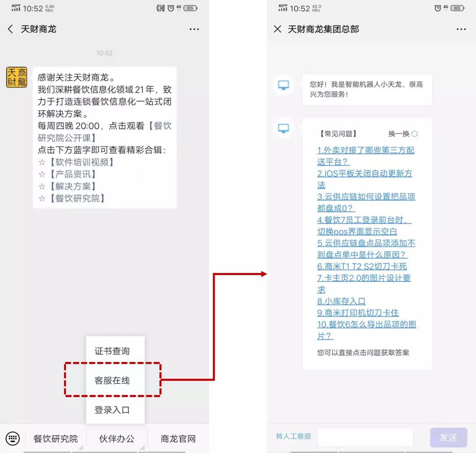Open the 伙伴办公 bottom menu
This screenshot has height=453, width=476.
[117, 438]
